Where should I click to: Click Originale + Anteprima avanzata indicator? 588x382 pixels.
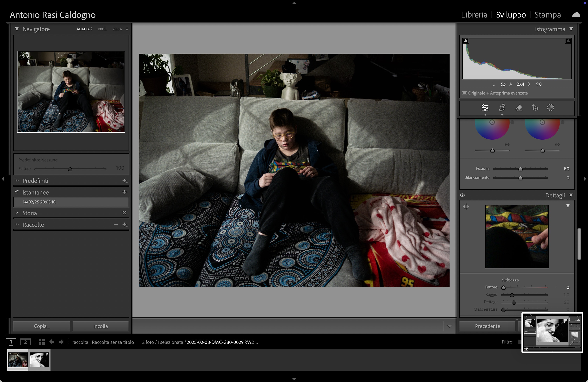pos(495,93)
